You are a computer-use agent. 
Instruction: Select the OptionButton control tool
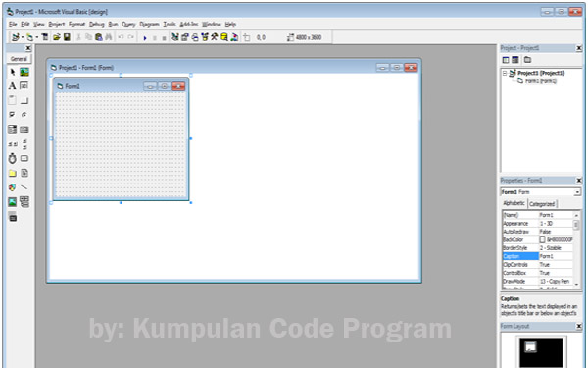[24, 115]
